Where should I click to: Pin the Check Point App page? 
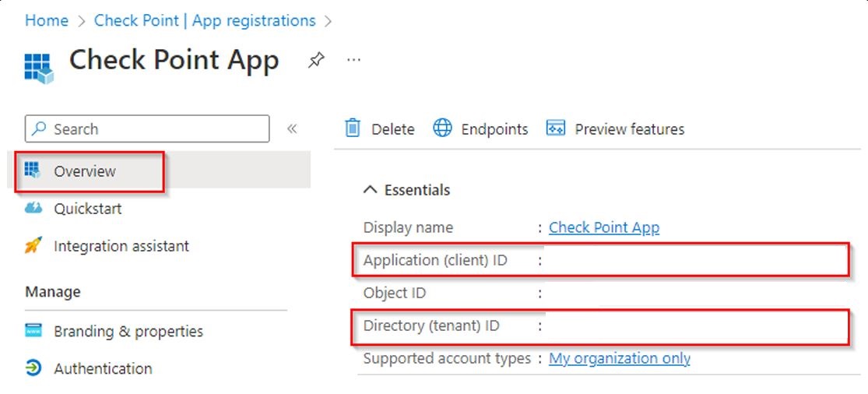point(316,61)
